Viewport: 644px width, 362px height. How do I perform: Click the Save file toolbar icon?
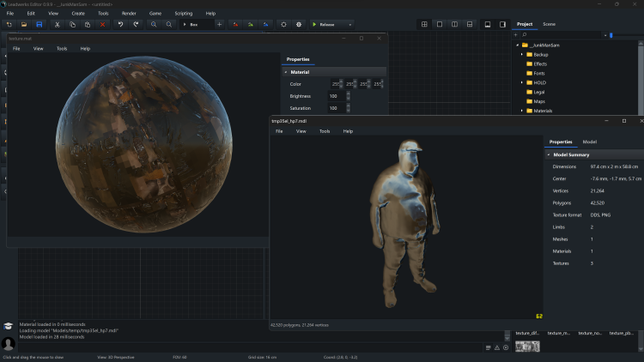click(39, 24)
